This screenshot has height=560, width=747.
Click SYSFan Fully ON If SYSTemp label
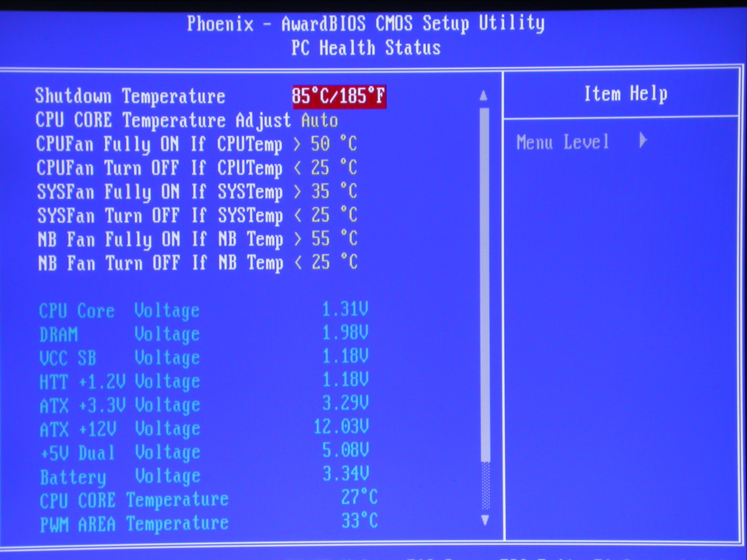click(160, 192)
